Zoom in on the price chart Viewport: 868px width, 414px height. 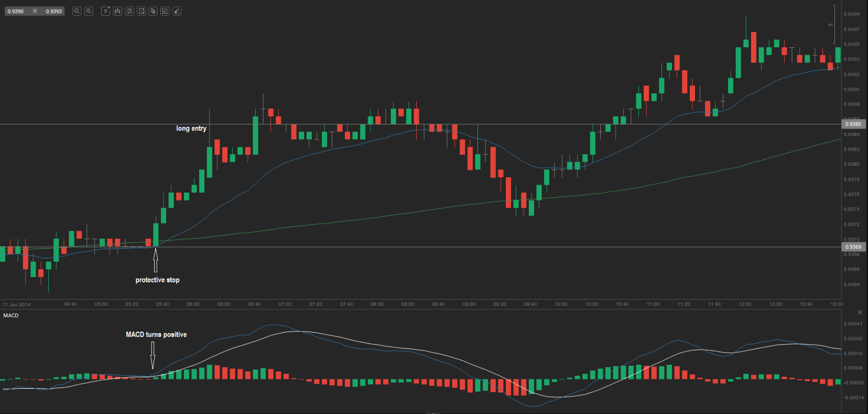[89, 11]
